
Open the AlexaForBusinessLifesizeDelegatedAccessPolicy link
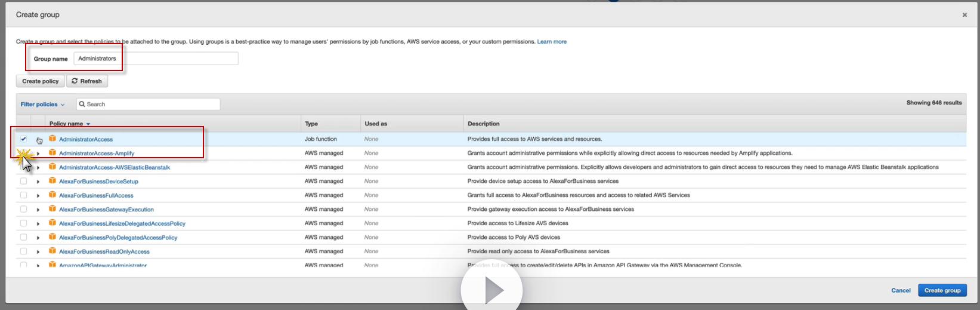[122, 223]
